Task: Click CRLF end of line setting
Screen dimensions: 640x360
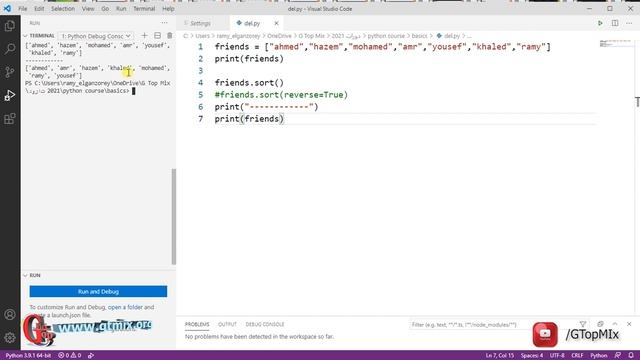Action: [x=577, y=356]
